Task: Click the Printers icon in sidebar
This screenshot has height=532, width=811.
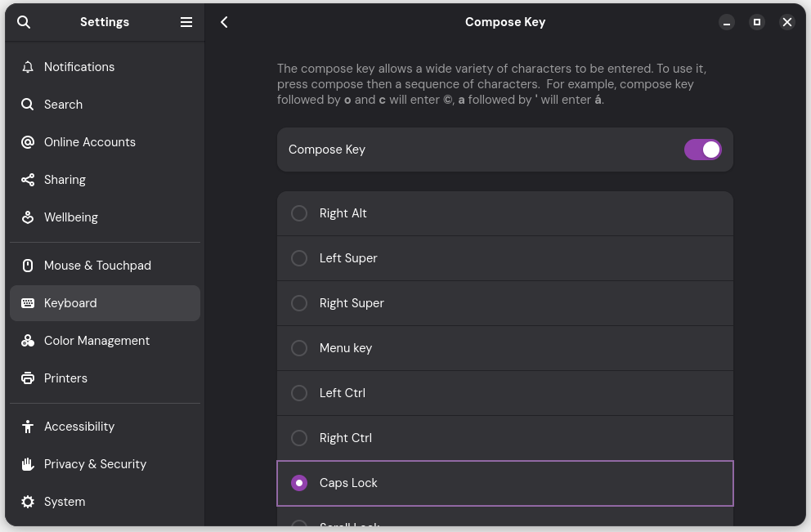Action: [x=28, y=378]
